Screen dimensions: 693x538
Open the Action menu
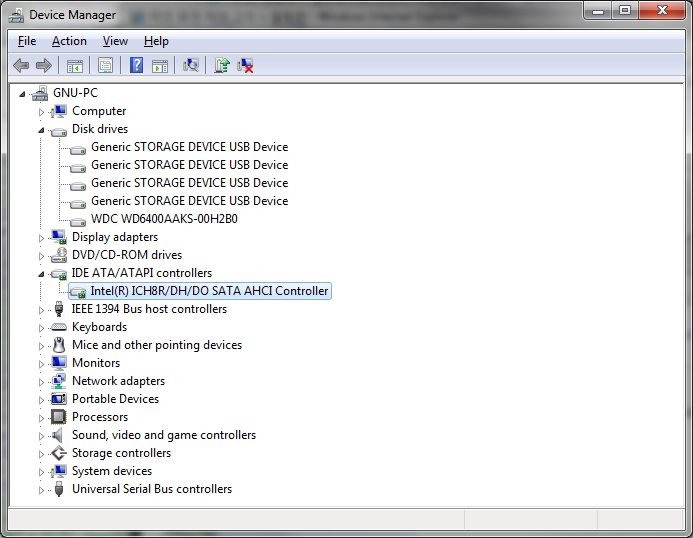click(x=69, y=41)
